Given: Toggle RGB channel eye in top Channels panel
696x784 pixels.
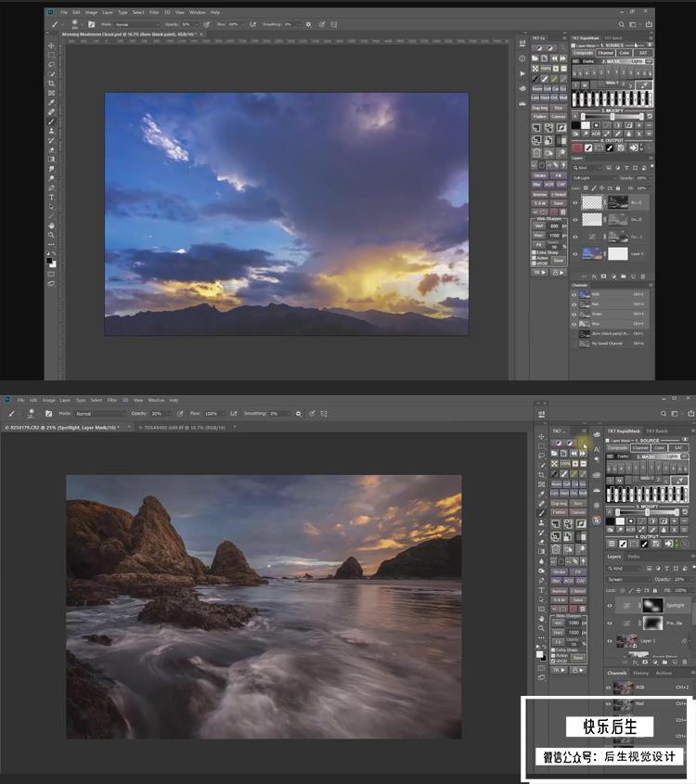Looking at the screenshot, I should (574, 294).
